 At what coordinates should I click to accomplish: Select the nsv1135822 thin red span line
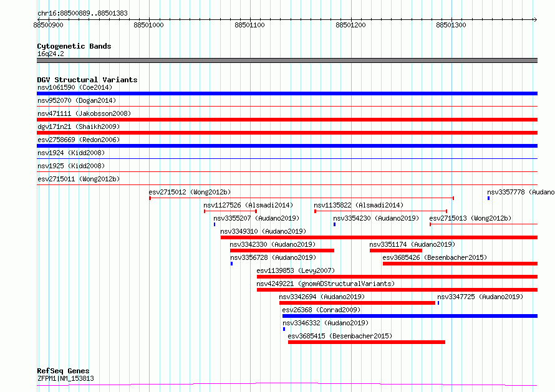tap(380, 211)
